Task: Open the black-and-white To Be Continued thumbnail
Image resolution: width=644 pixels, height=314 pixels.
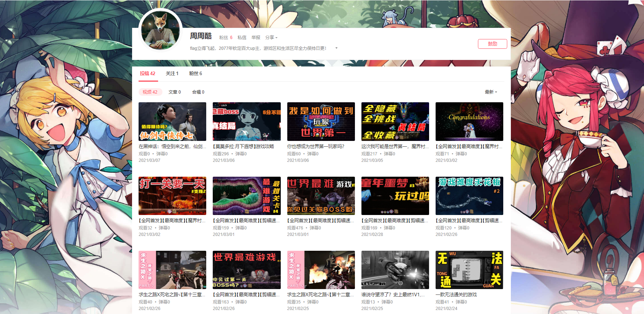Action: (395, 270)
